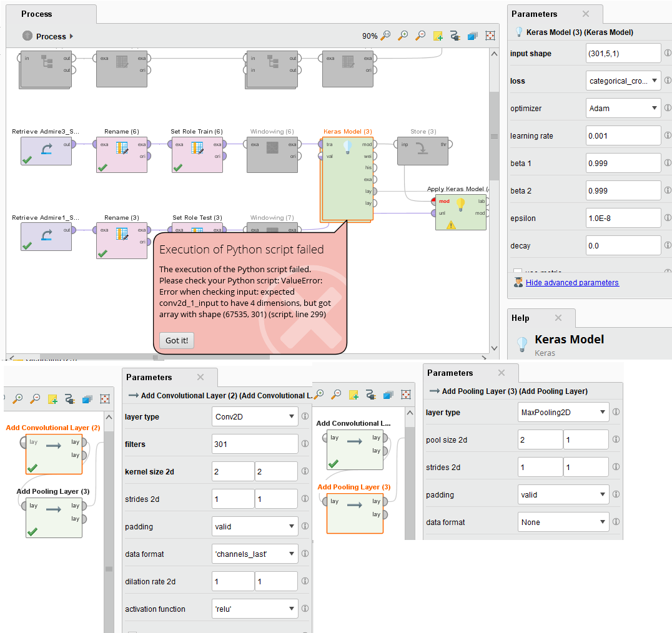Select the Rename (3) operator
Screen dimensions: 672x633
[122, 241]
